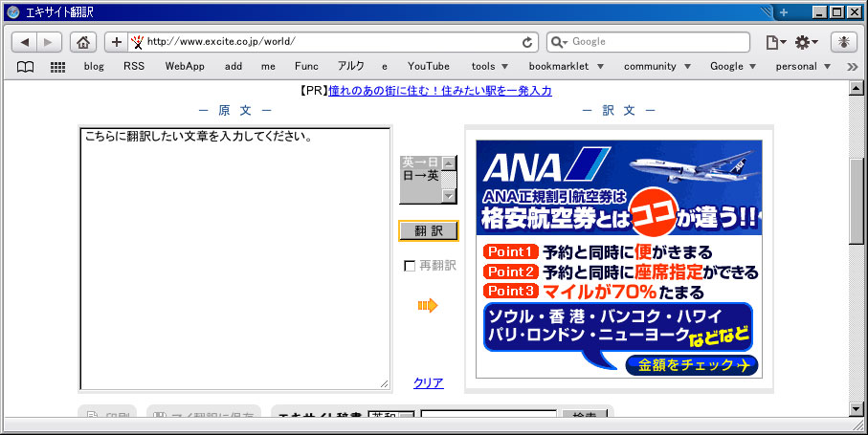The image size is (868, 435).
Task: Enable the 再翻訳 checkbox
Action: (x=410, y=267)
